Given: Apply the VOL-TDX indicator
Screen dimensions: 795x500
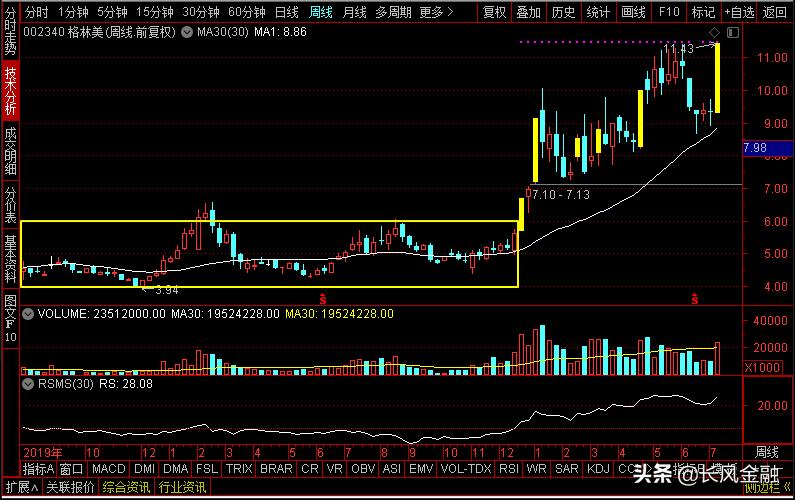Looking at the screenshot, I should tap(466, 469).
